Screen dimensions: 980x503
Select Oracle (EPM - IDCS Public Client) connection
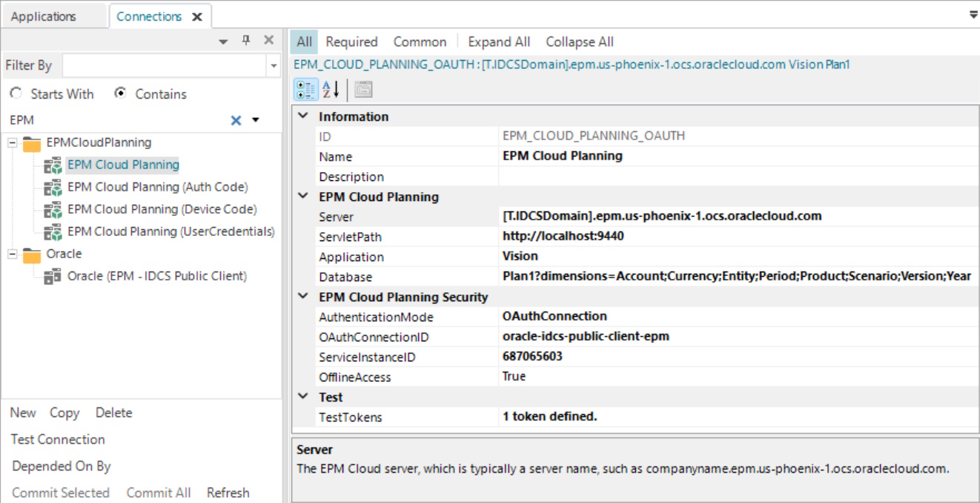[156, 277]
